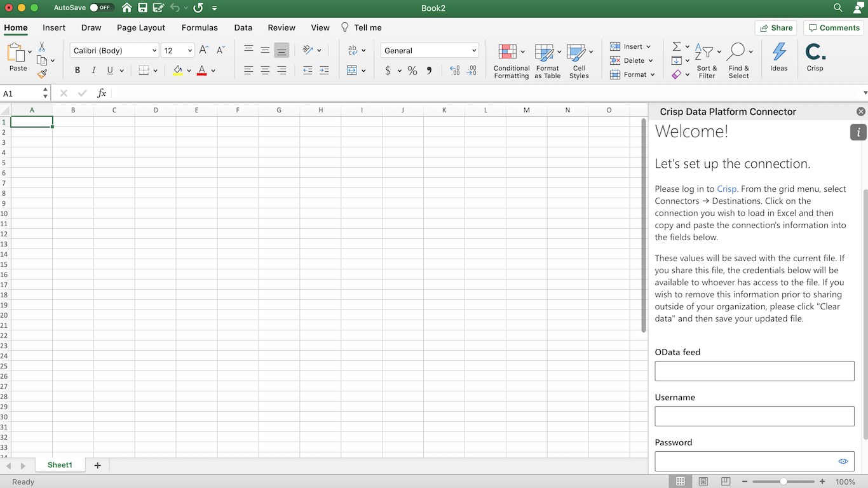Screen dimensions: 868x488
Task: Click the Save icon in title bar
Action: (143, 8)
